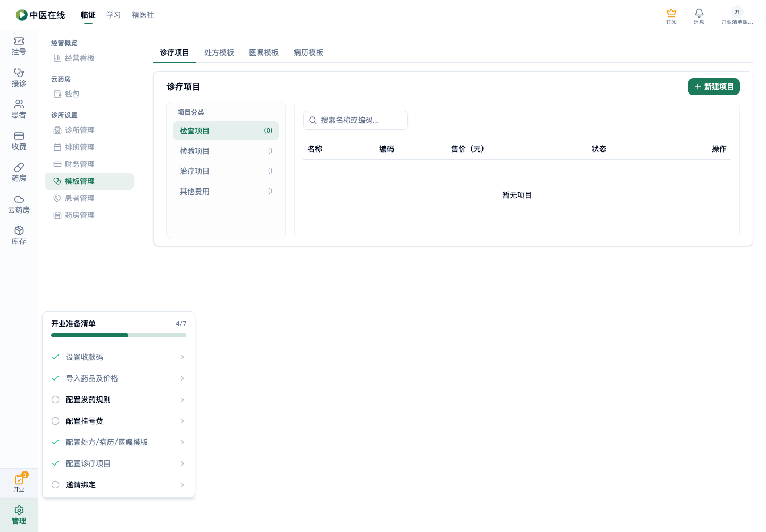Expand the 配置挂号费 chevron arrow

pos(182,421)
